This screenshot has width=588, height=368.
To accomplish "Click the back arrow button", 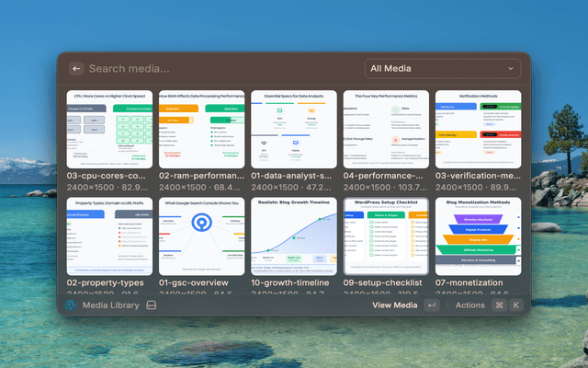I will tap(76, 68).
